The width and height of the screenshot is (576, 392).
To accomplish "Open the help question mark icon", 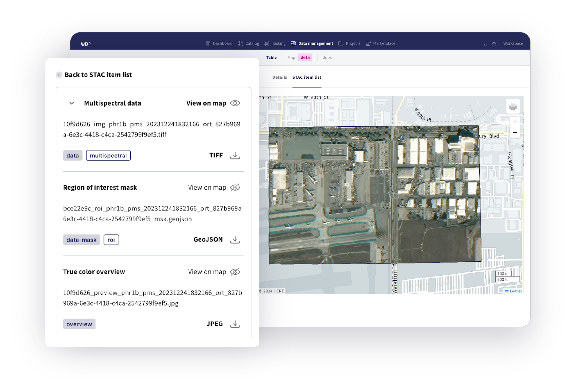I will (494, 44).
